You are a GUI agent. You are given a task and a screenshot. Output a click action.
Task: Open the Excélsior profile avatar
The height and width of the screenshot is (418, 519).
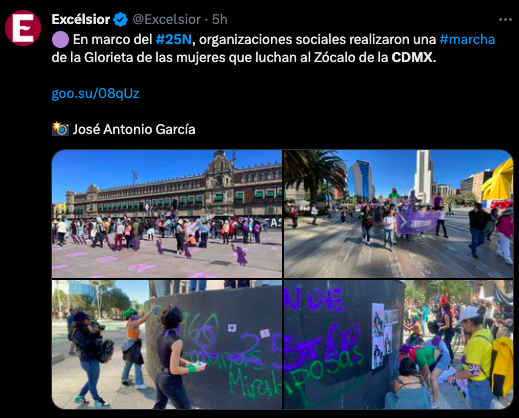tap(23, 28)
